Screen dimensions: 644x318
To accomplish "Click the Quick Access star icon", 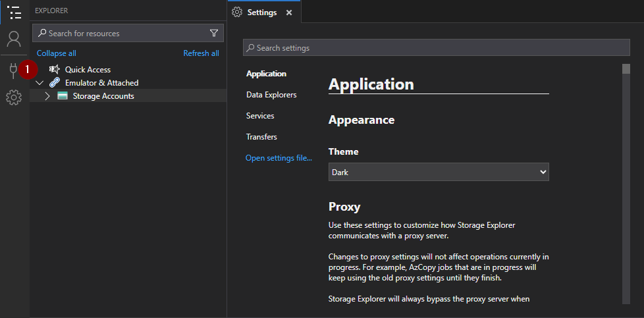I will point(54,69).
